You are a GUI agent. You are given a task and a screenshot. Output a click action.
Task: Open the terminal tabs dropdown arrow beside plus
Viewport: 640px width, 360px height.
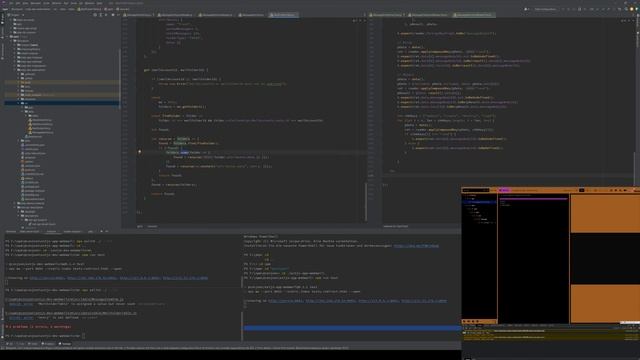107,231
